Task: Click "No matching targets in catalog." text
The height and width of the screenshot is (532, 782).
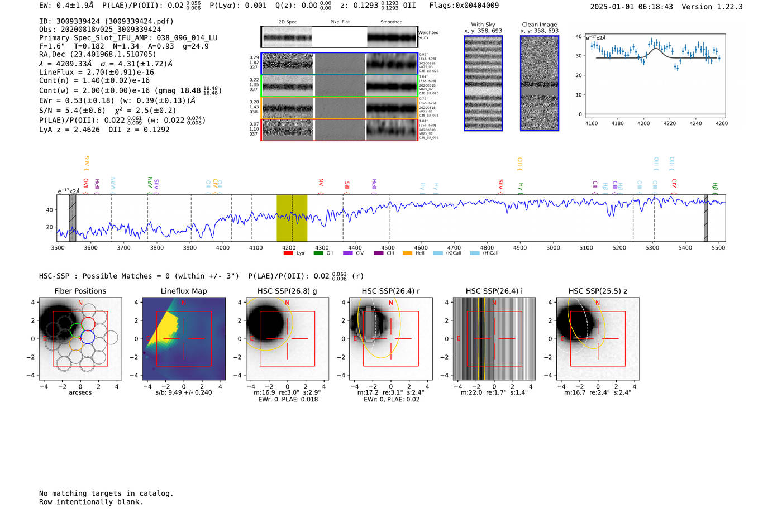Action: click(x=106, y=493)
